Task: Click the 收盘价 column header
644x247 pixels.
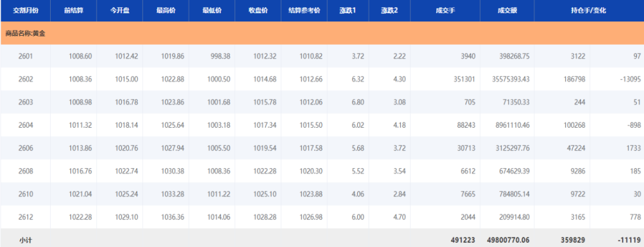Action: coord(258,11)
